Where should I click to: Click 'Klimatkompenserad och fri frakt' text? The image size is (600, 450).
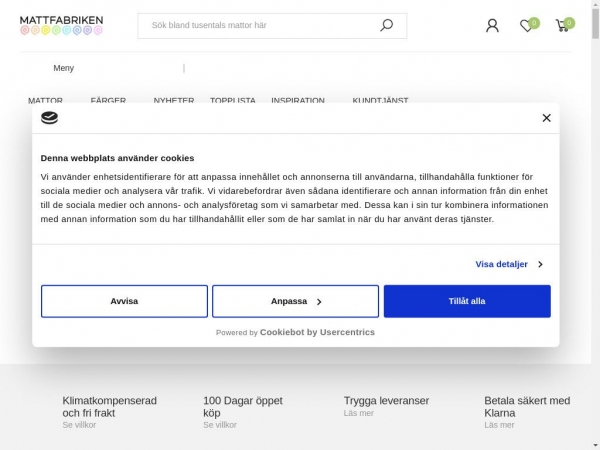(109, 407)
